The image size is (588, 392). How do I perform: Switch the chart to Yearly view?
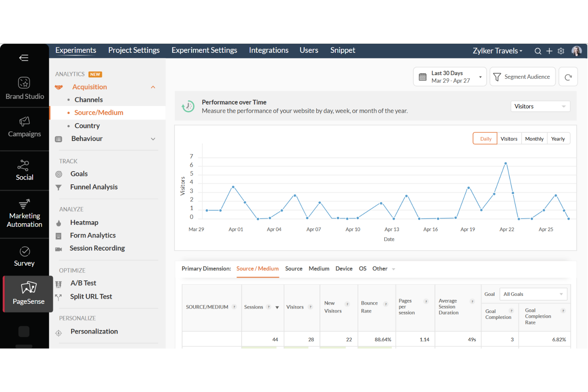[x=558, y=138]
